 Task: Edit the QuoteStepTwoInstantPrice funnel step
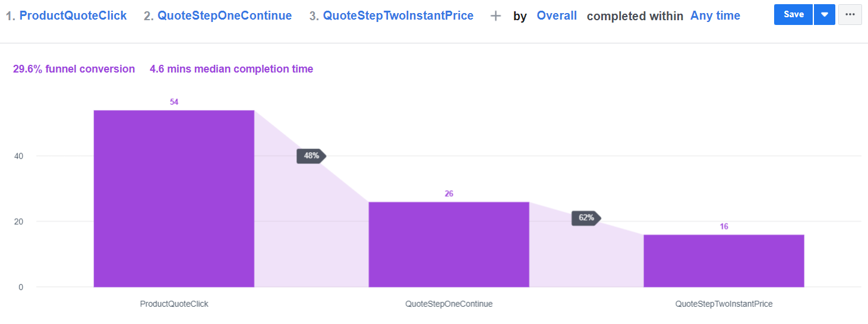point(398,16)
